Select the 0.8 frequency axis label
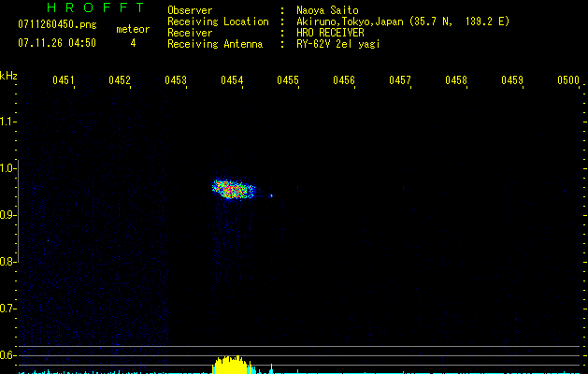588x374 pixels. coord(8,262)
